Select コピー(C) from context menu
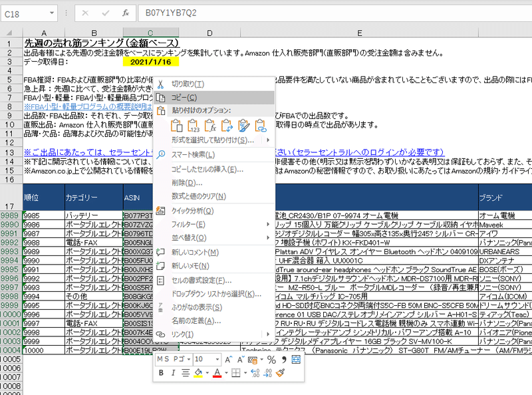Screen dimensions: 532x395 (x=214, y=98)
